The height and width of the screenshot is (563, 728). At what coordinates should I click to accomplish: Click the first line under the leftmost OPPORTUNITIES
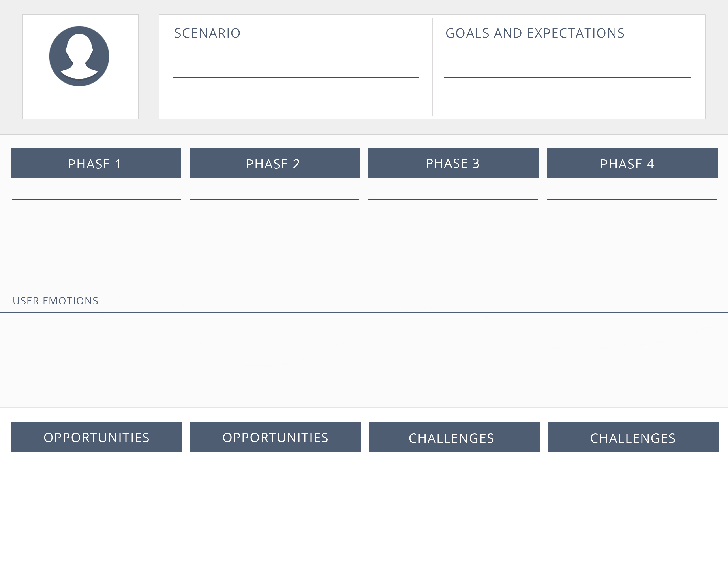pyautogui.click(x=96, y=472)
